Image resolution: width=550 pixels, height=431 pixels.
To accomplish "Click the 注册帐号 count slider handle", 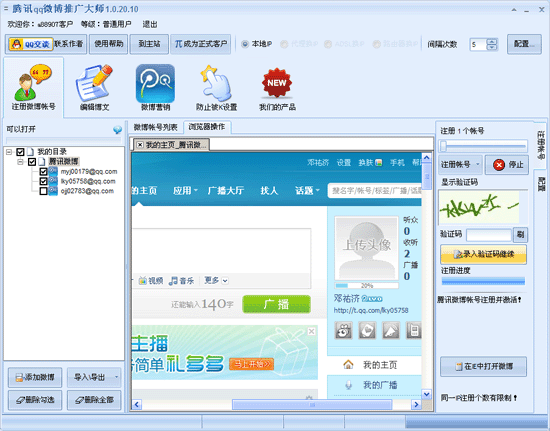I will pos(443,146).
